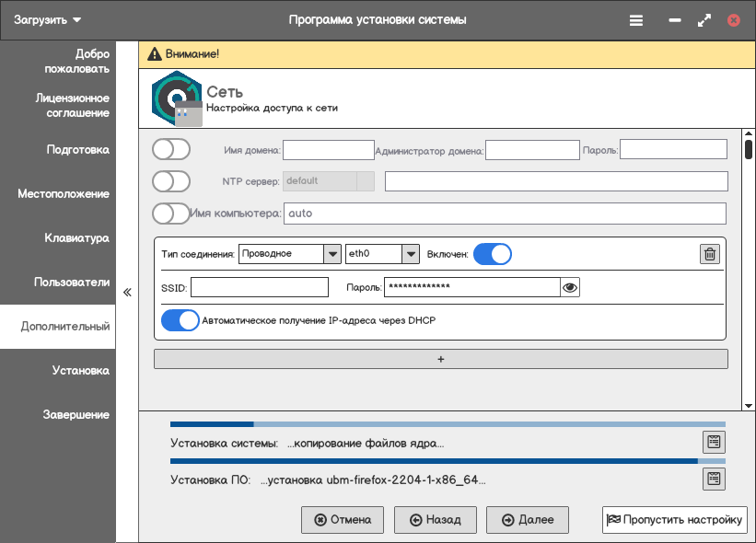756x543 pixels.
Task: Click the add connection plus bar
Action: (440, 359)
